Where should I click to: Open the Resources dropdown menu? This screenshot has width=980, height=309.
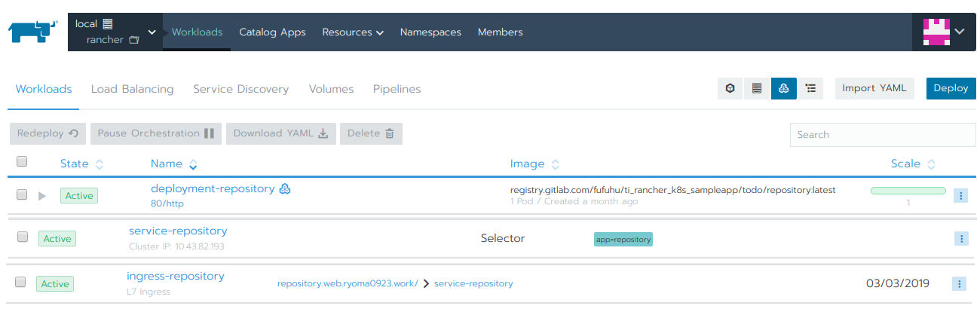tap(353, 32)
